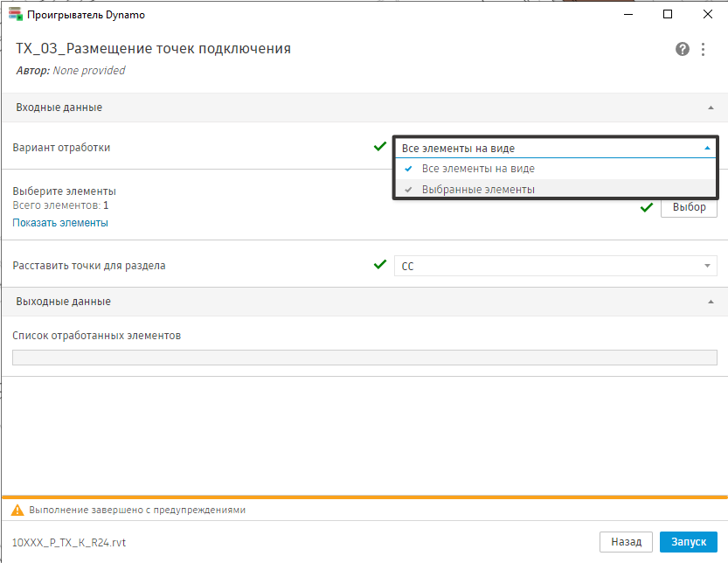Open the three-dot more options menu

[704, 49]
